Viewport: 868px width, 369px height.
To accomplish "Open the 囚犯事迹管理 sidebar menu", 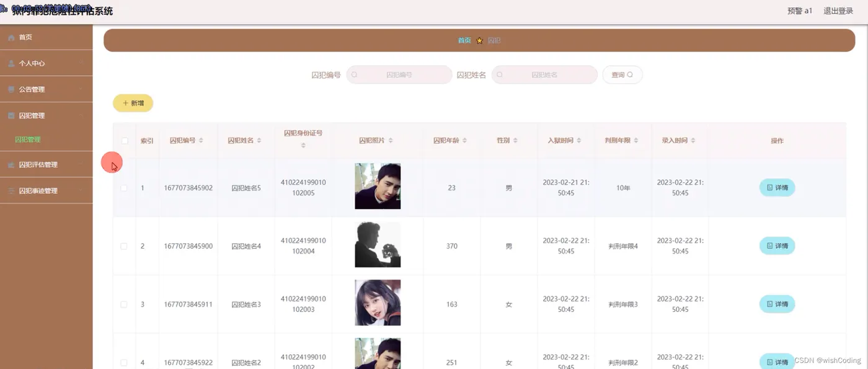I will coord(46,191).
